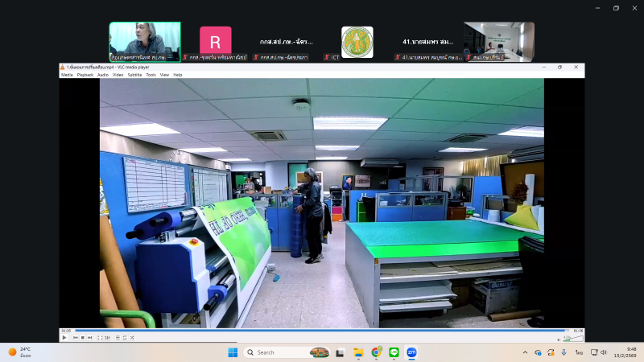The image size is (644, 362).
Task: Click the VLC seek progress bar
Action: click(x=322, y=331)
